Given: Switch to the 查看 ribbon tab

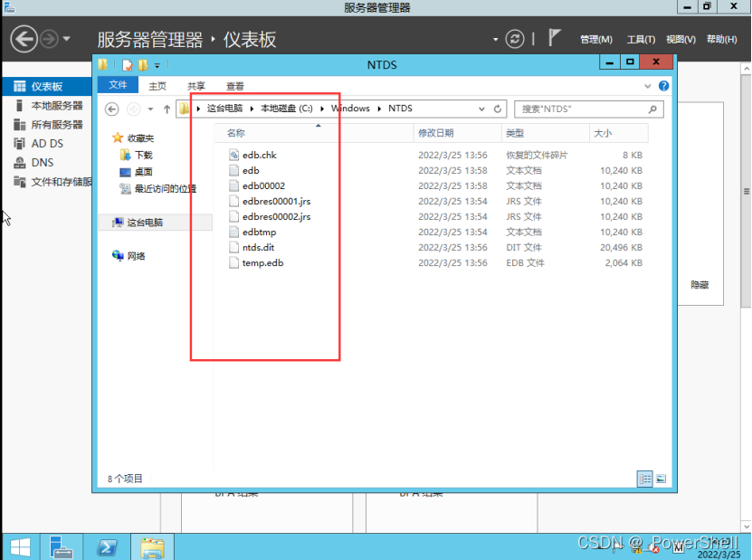Looking at the screenshot, I should pyautogui.click(x=235, y=86).
